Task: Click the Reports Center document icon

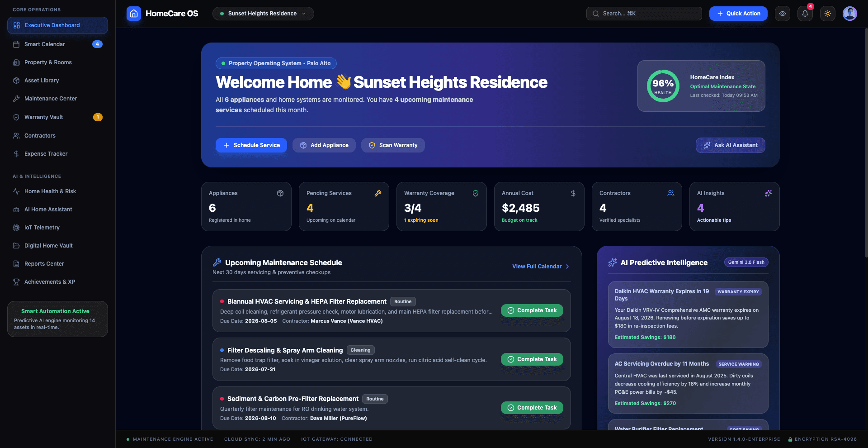Action: [x=16, y=264]
